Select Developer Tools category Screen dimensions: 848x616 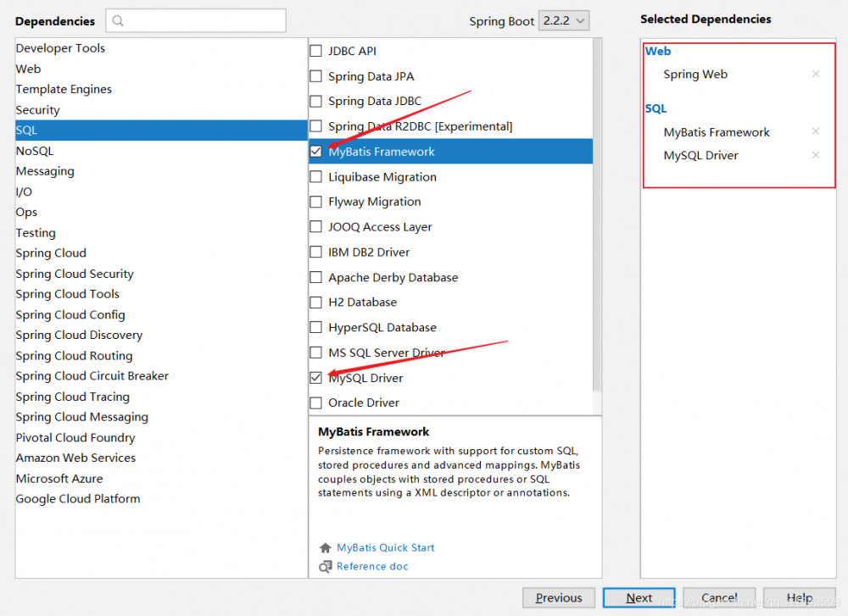[161, 48]
